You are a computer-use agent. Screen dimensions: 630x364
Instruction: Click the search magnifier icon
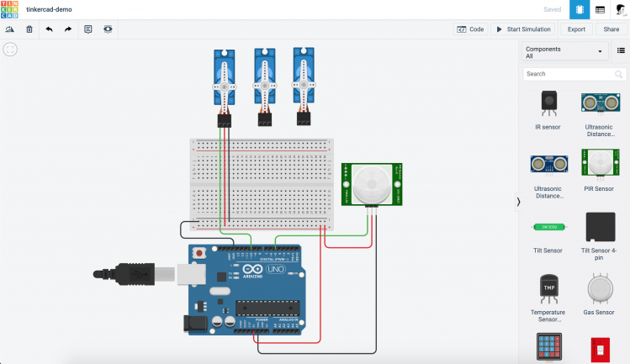(x=619, y=74)
